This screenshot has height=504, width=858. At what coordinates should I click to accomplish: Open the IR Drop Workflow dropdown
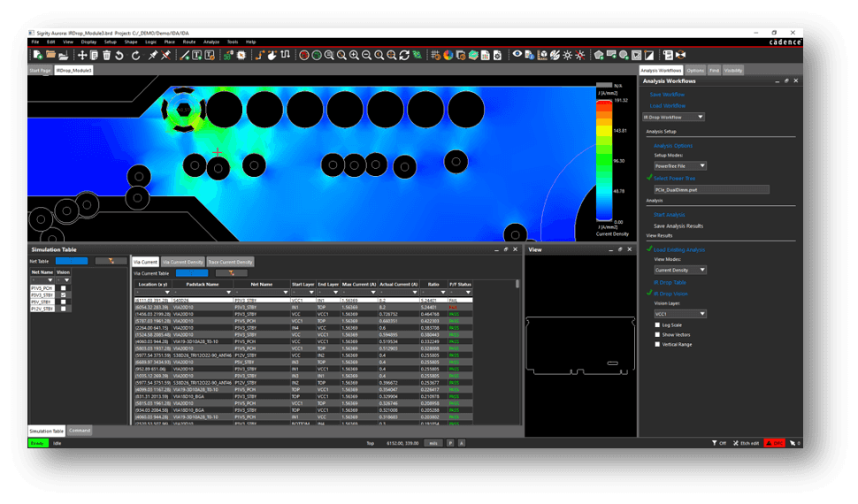(x=673, y=117)
